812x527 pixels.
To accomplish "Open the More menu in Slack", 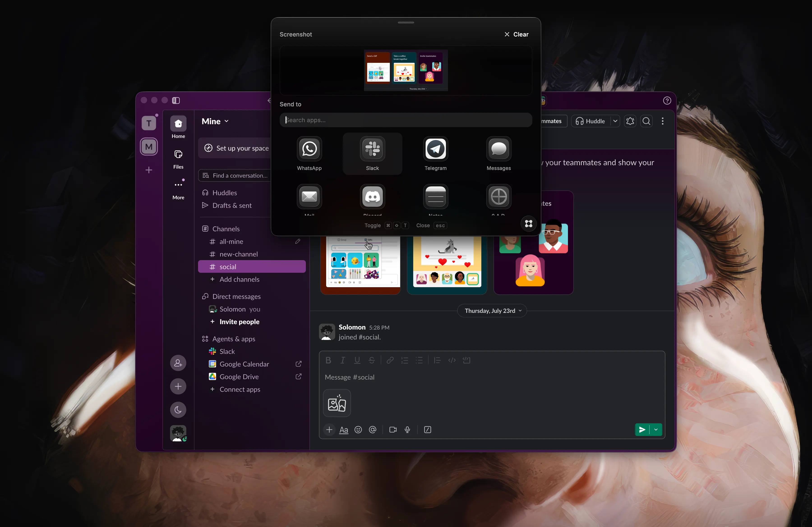I will tap(178, 189).
